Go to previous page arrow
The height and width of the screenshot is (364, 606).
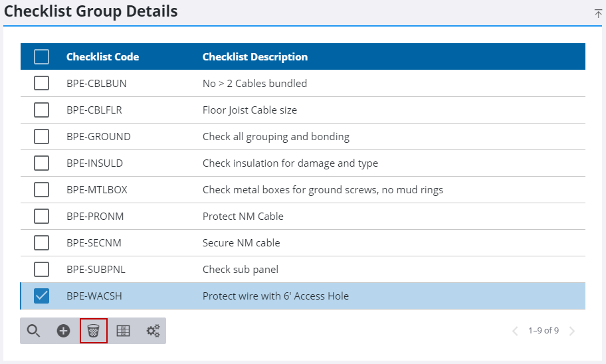[x=514, y=331]
